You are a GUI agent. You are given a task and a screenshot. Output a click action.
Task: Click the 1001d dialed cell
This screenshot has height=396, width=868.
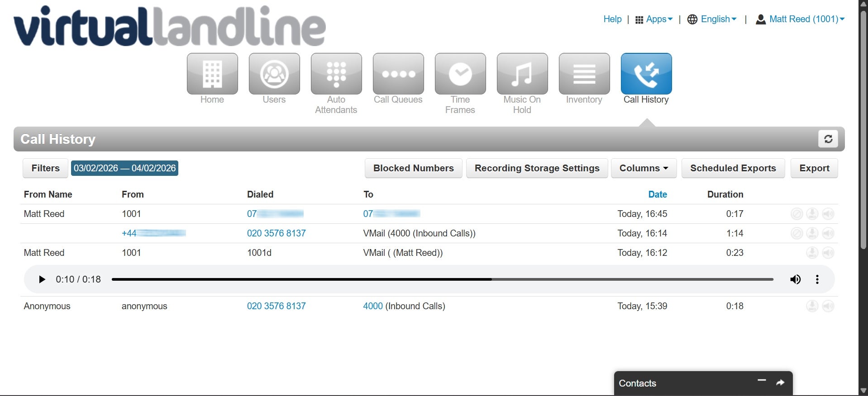(259, 253)
